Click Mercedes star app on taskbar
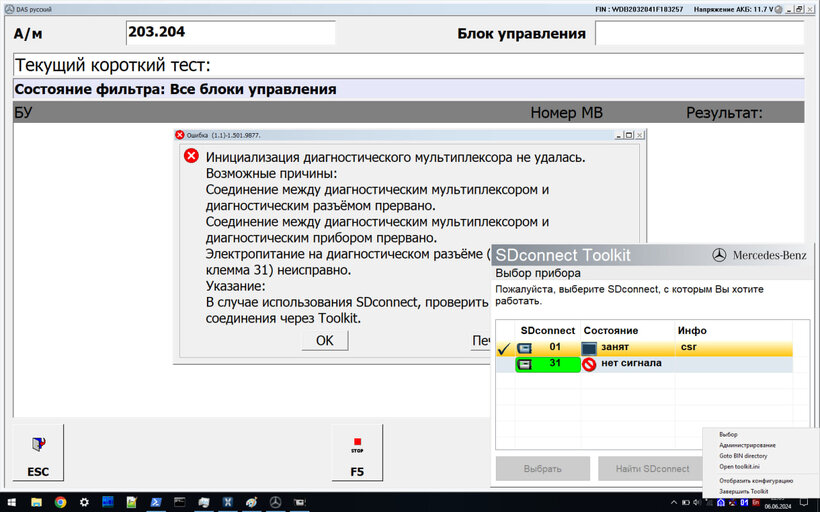 [276, 503]
